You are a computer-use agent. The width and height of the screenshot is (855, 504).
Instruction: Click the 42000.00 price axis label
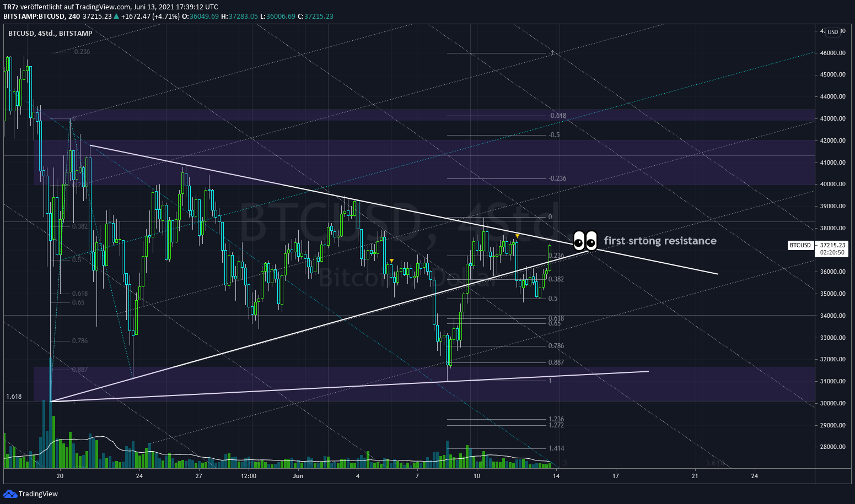tap(833, 140)
